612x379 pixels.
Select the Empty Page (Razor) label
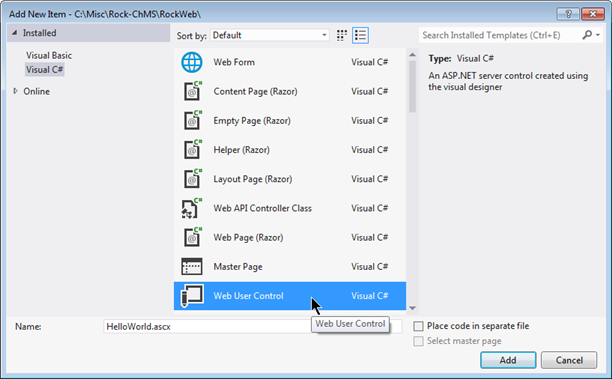(x=252, y=121)
